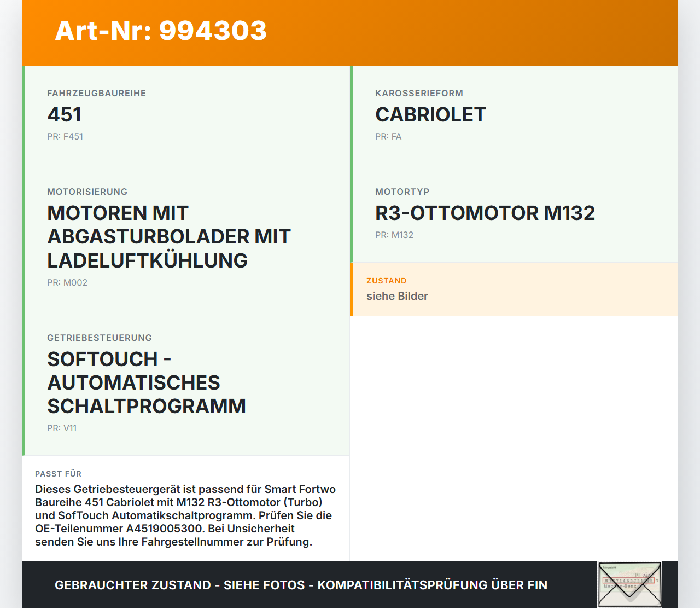Screen dimensions: 700x609
Task: Click the KAROSSERIEFORM label
Action: point(419,93)
